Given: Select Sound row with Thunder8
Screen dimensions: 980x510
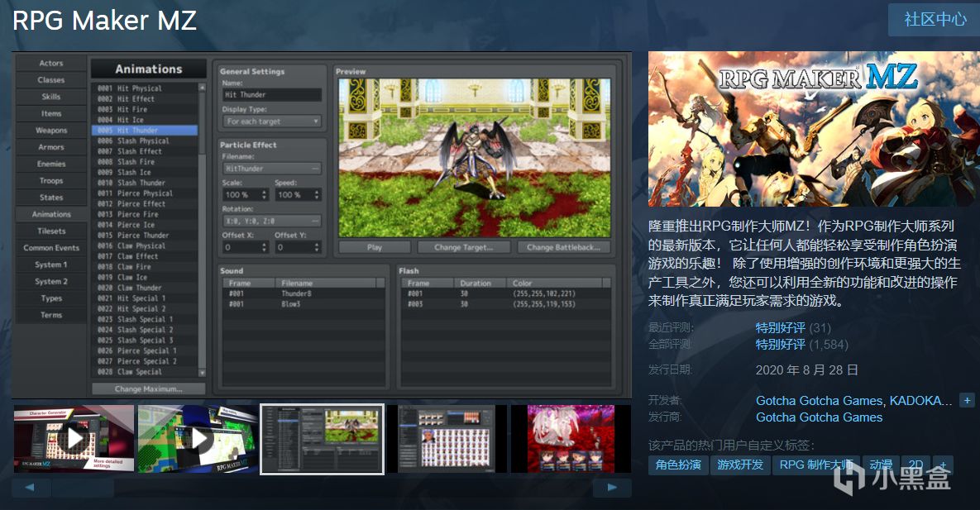Looking at the screenshot, I should tap(304, 293).
